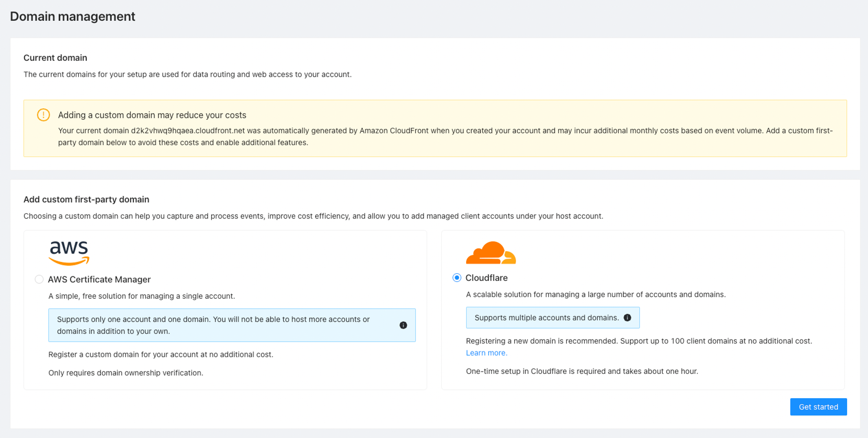
Task: Click the AWS Certificate Manager option label
Action: pos(99,279)
